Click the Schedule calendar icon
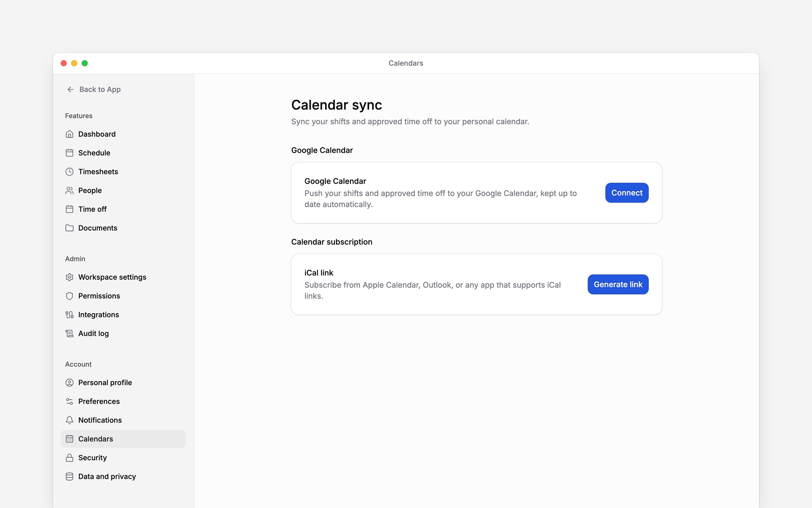The width and height of the screenshot is (812, 508). pos(70,153)
